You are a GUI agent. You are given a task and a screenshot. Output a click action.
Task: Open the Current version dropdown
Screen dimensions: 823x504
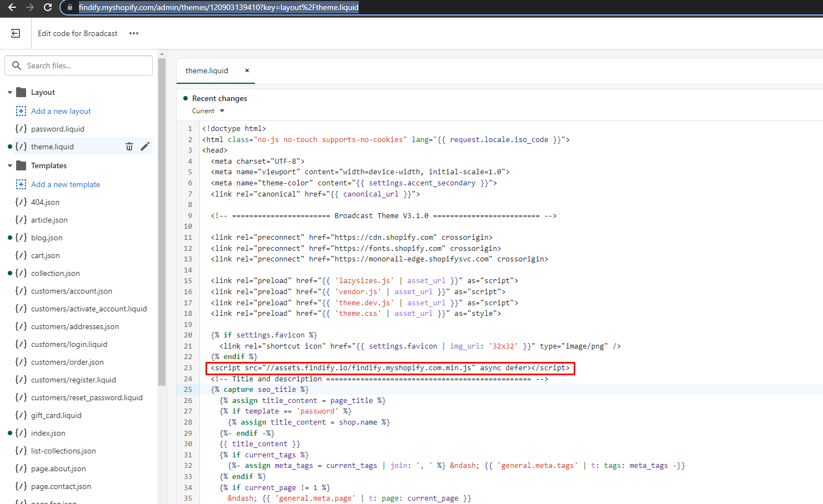(x=208, y=111)
